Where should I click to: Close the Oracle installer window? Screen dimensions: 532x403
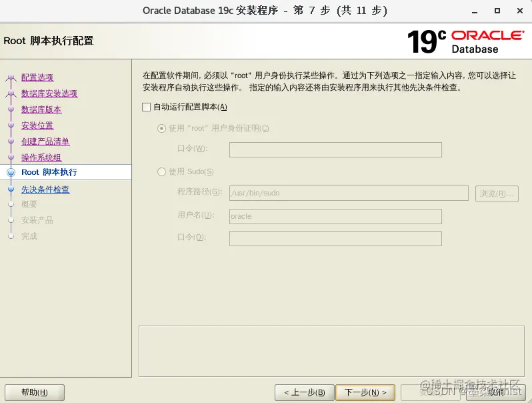[x=519, y=11]
